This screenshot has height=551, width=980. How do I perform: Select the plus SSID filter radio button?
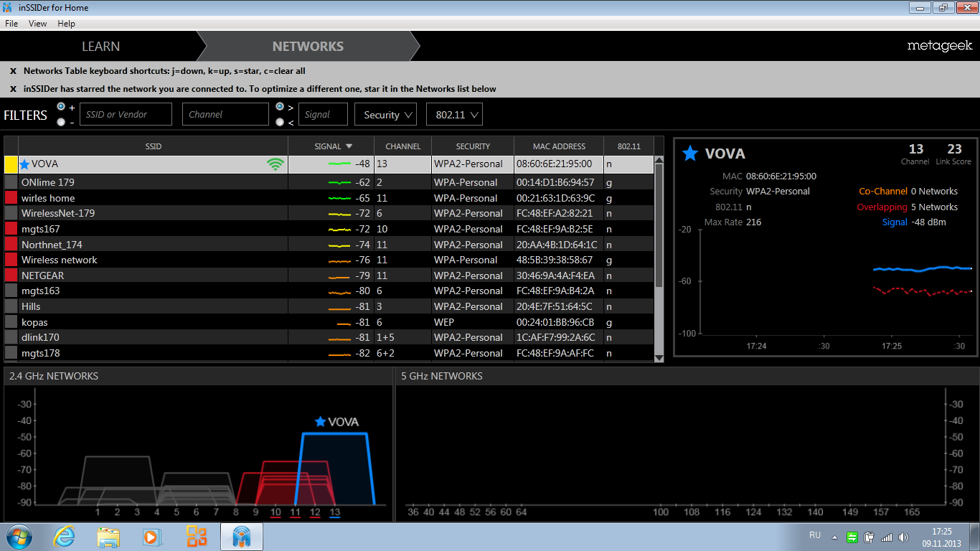pos(60,106)
